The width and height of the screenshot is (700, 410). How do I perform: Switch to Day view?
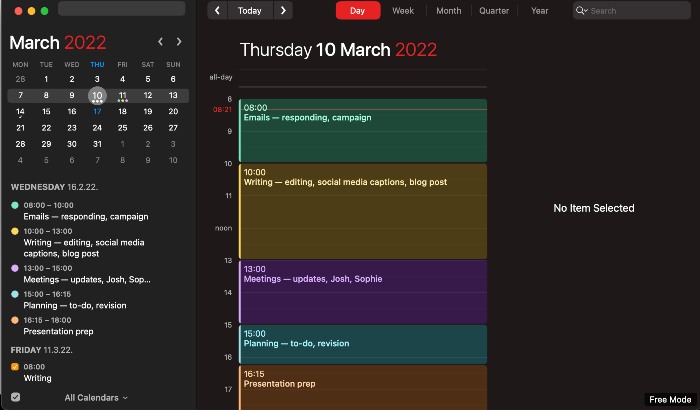coord(358,11)
